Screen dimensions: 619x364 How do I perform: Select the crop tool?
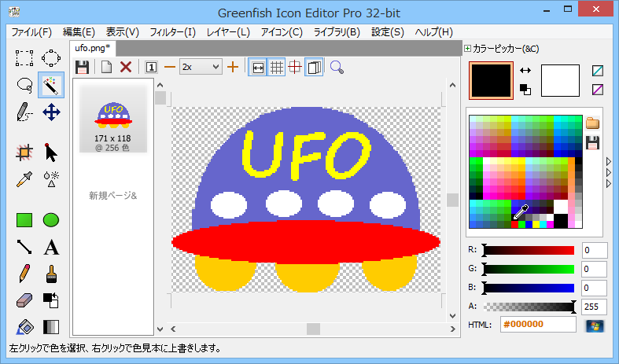[x=24, y=153]
